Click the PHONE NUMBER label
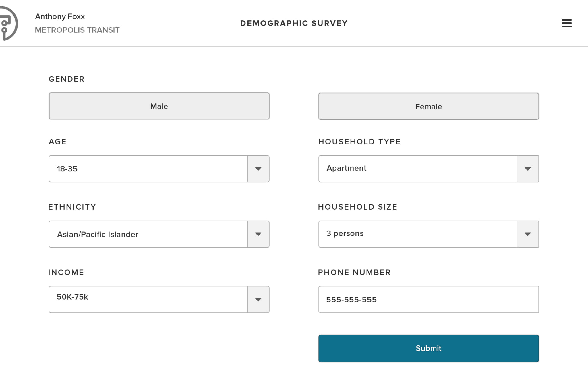This screenshot has width=588, height=392. pos(354,272)
